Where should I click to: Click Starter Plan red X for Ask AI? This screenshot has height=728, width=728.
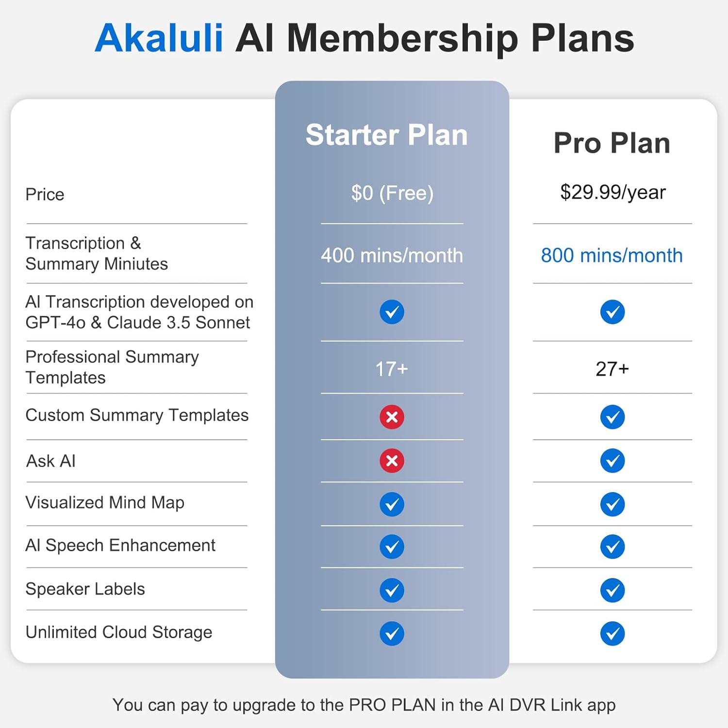pos(392,461)
